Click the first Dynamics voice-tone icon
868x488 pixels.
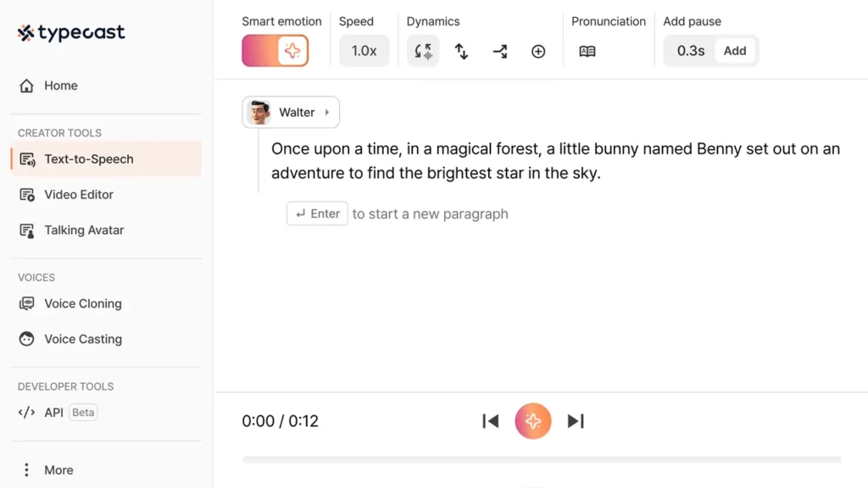[x=423, y=51]
